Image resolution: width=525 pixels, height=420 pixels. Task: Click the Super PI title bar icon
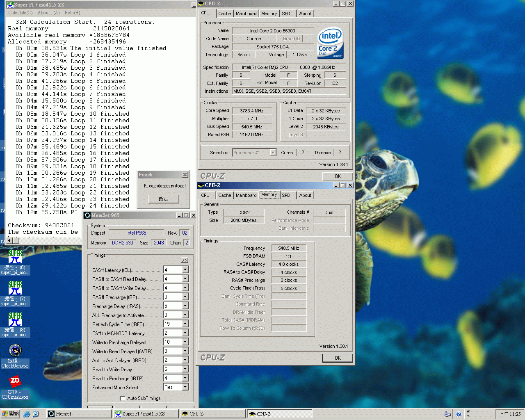(x=10, y=5)
